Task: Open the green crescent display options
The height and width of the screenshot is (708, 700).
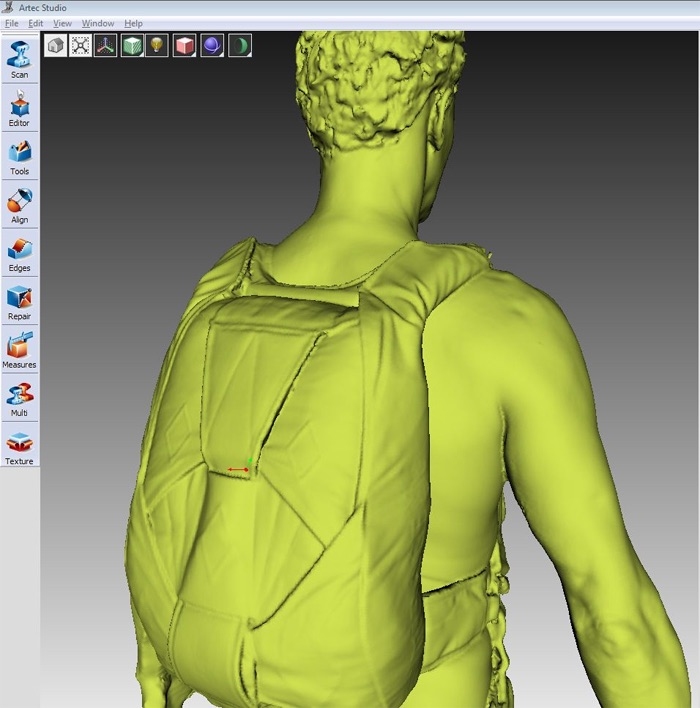Action: coord(240,46)
